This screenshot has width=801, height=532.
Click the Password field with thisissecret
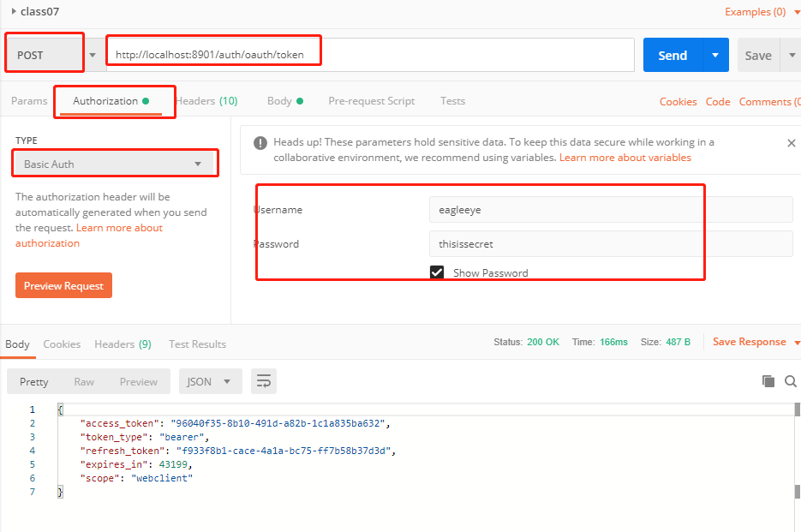coord(611,244)
